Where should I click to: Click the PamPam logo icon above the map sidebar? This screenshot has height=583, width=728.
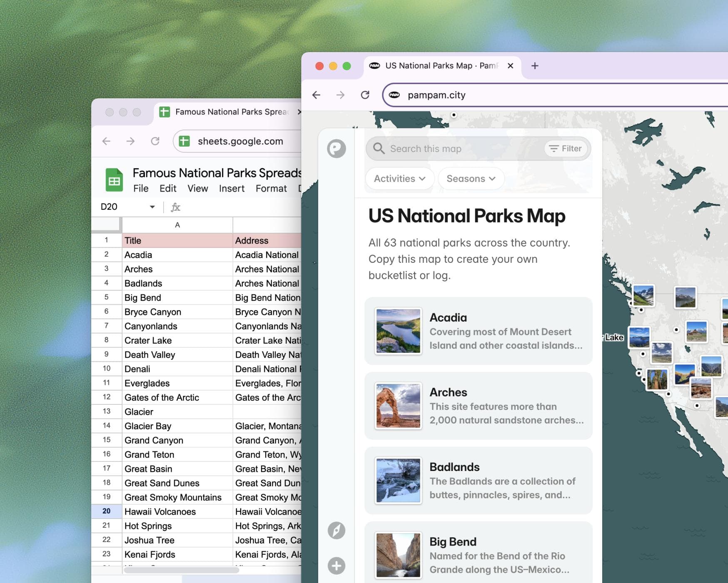pyautogui.click(x=337, y=148)
